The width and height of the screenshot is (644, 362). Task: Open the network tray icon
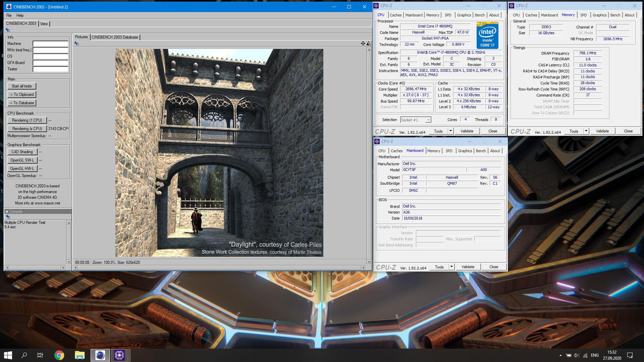click(x=585, y=355)
